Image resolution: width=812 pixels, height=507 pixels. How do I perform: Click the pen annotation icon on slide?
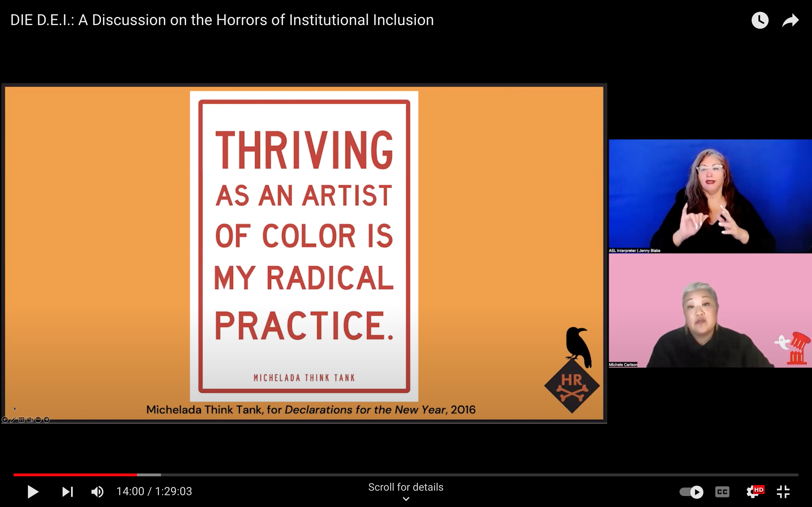coord(13,419)
